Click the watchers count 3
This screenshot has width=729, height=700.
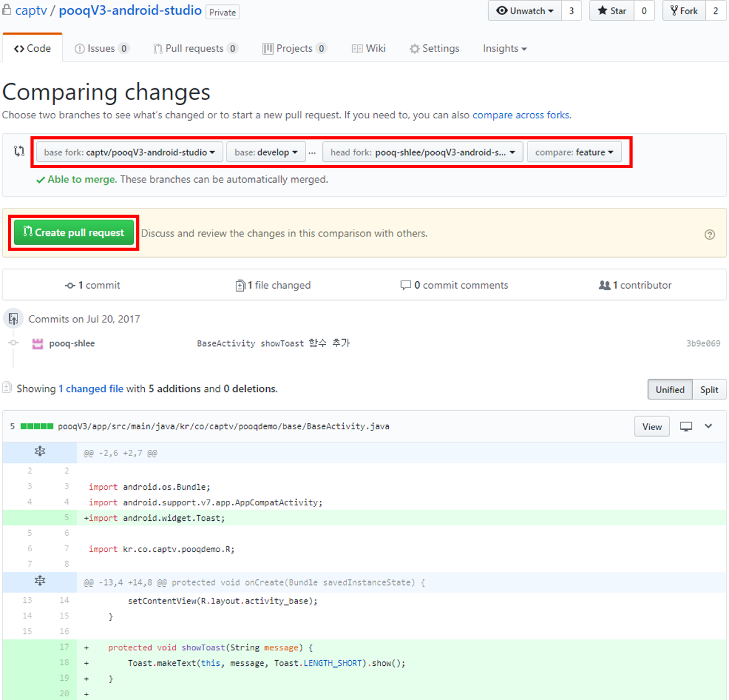(x=572, y=11)
